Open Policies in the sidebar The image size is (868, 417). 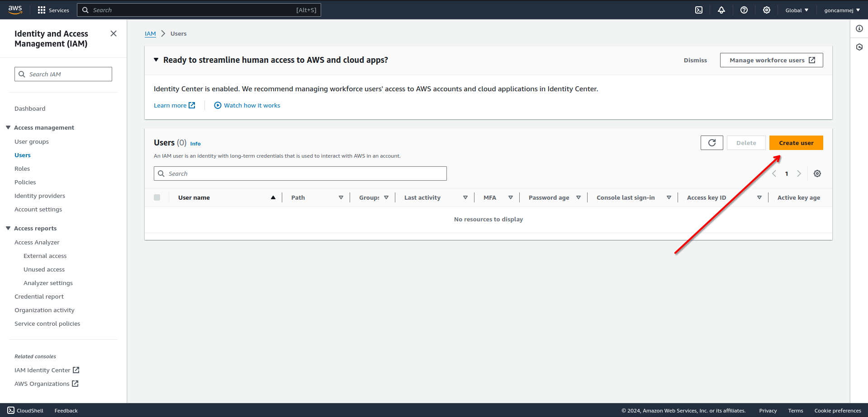[25, 182]
